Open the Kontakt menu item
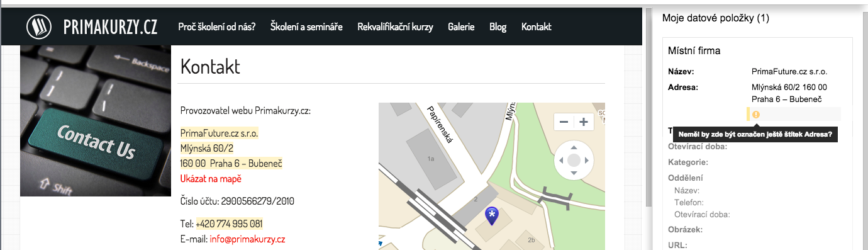Screen dimensions: 868x250 click(536, 27)
